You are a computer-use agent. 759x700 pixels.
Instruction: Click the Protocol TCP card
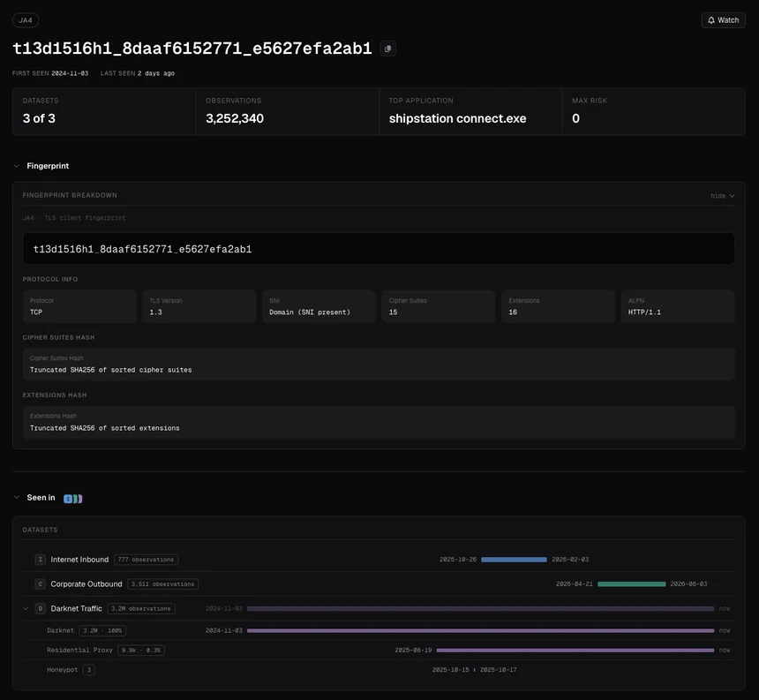coord(79,306)
